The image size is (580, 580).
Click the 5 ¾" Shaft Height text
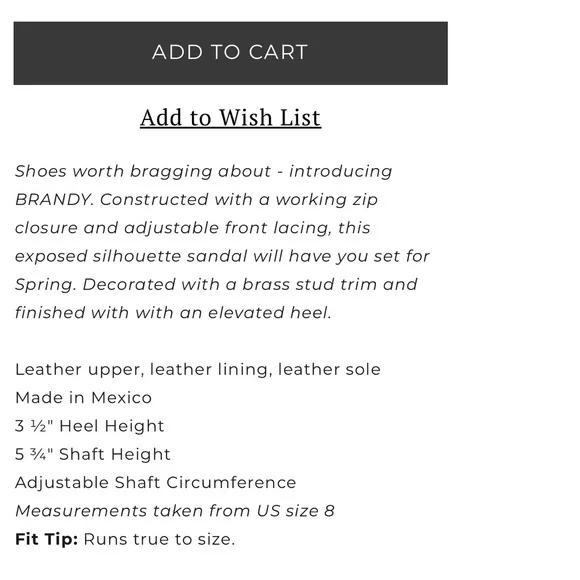click(x=93, y=454)
